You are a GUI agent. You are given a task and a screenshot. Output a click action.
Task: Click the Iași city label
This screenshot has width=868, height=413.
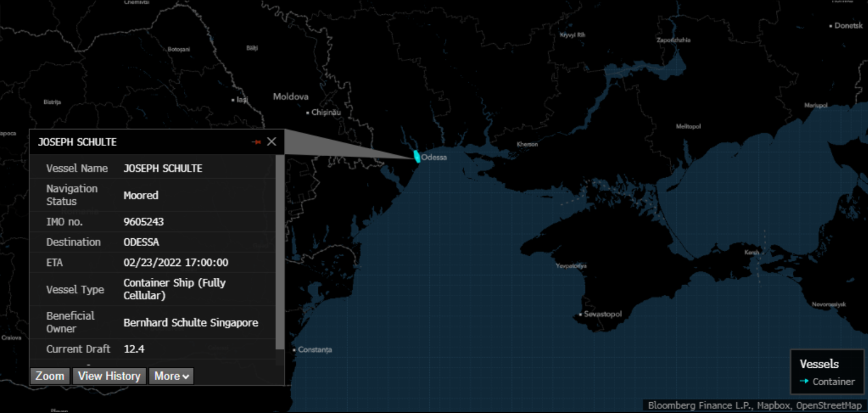[x=242, y=100]
